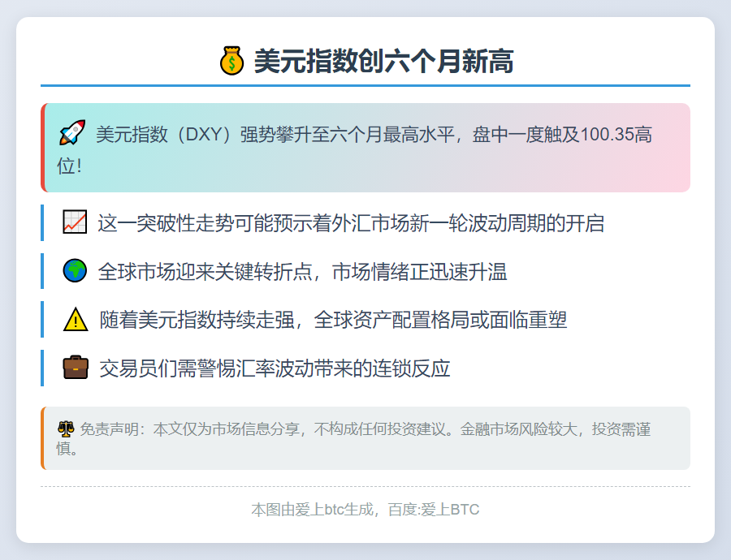Select the warning triangle icon
This screenshot has height=560, width=731.
pos(75,320)
